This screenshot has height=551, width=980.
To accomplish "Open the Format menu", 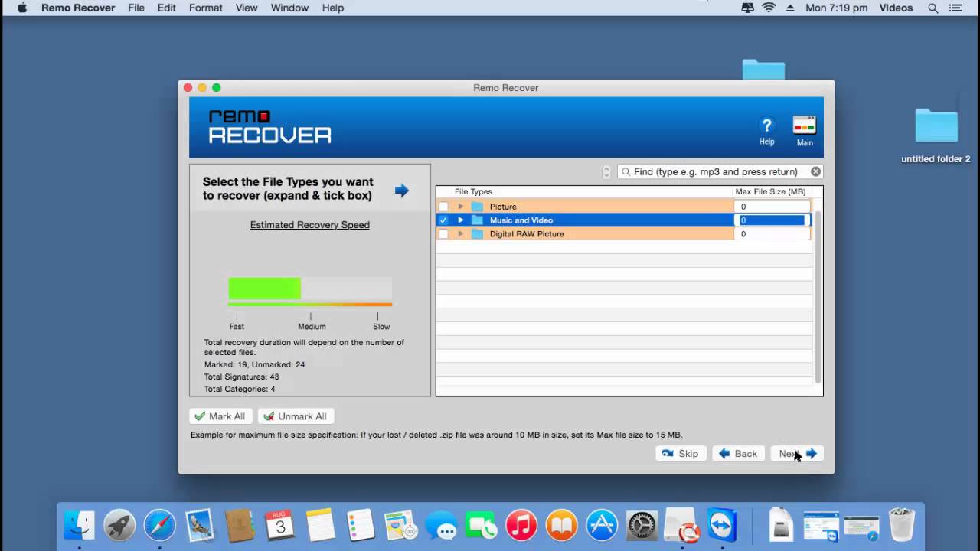I will coord(205,8).
